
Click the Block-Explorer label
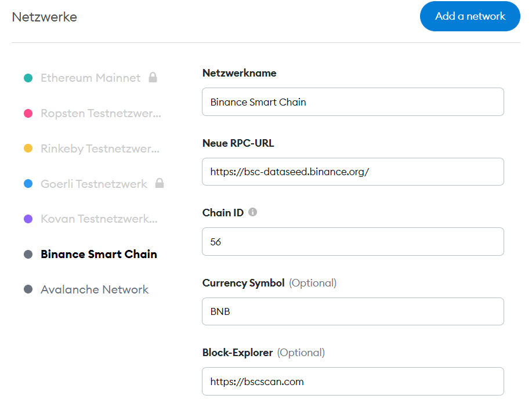[x=237, y=353]
